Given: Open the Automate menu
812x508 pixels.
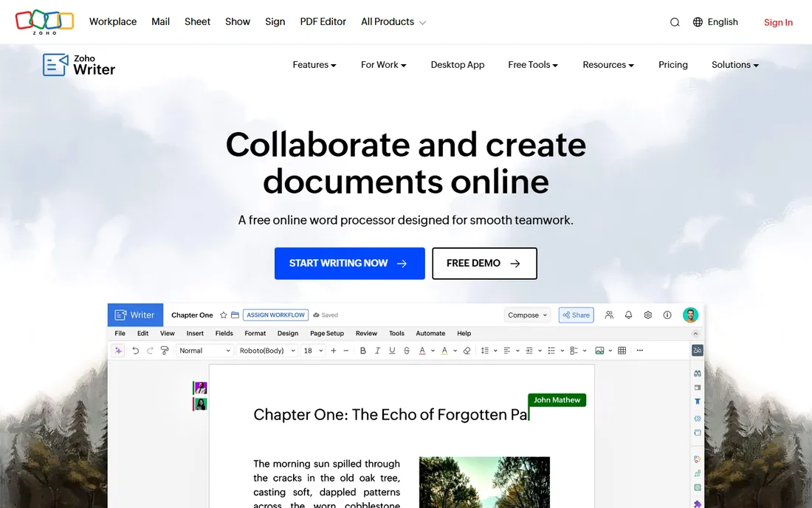Looking at the screenshot, I should coord(430,334).
